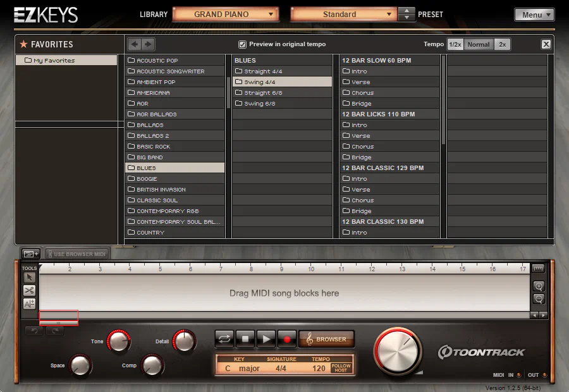Image resolution: width=569 pixels, height=392 pixels.
Task: Click the Toontrack logo
Action: pos(481,352)
